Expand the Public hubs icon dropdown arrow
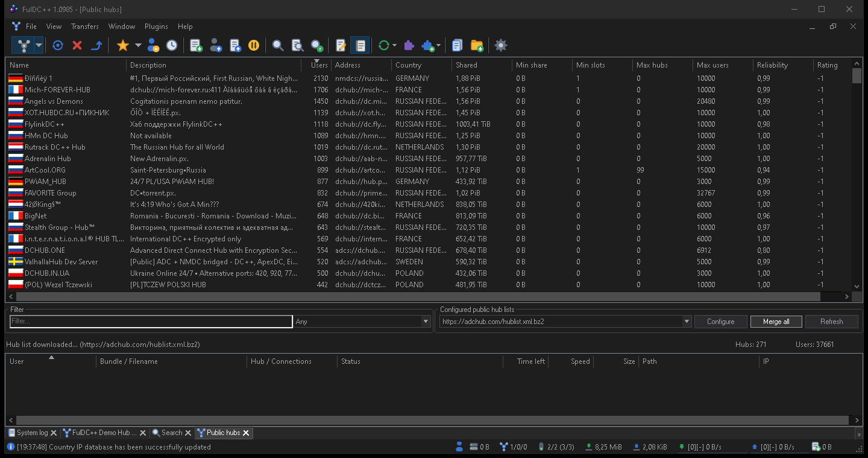Viewport: 868px width, 458px height. pos(39,45)
